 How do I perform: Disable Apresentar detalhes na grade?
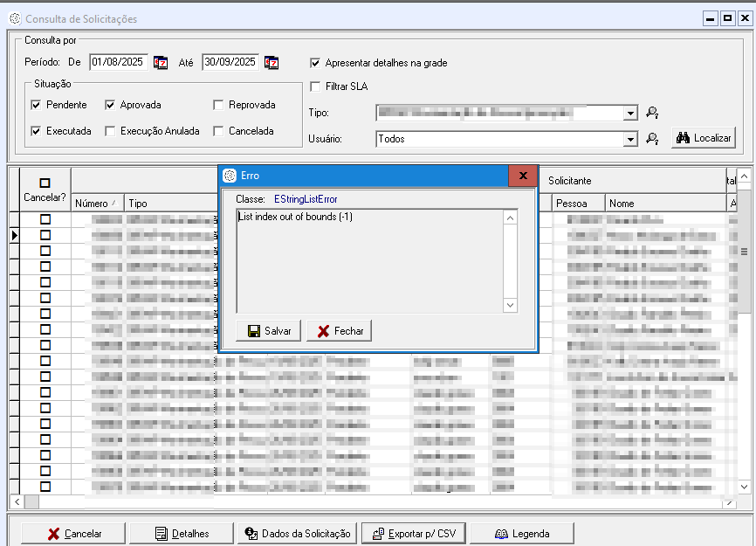pos(316,63)
